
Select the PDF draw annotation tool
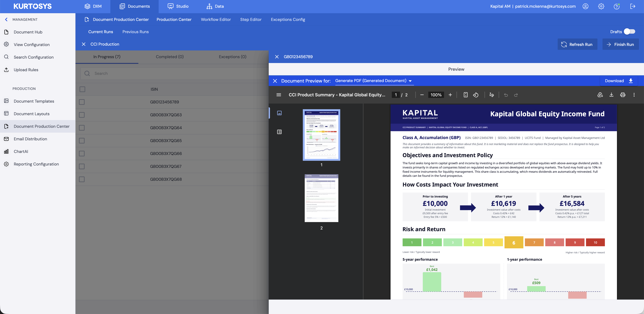tap(491, 95)
